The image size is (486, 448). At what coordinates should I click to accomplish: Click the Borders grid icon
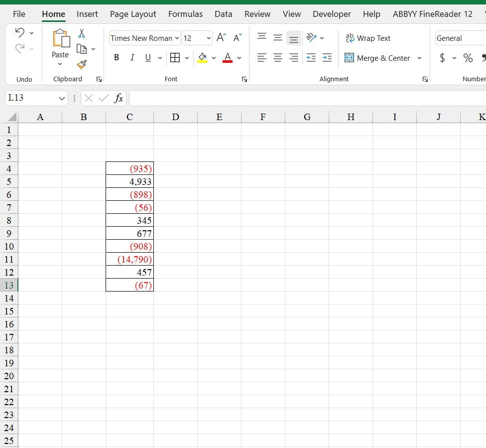pos(175,58)
